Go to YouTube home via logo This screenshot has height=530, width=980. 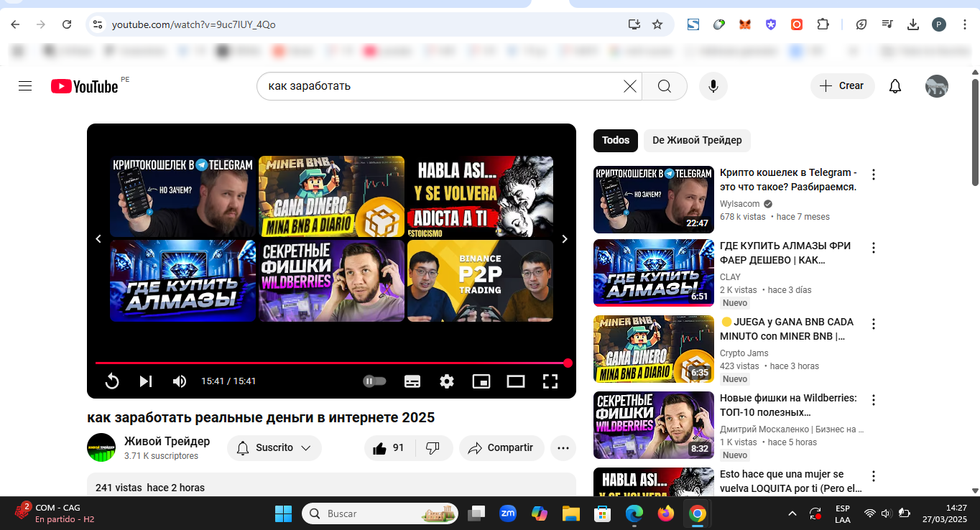(85, 86)
